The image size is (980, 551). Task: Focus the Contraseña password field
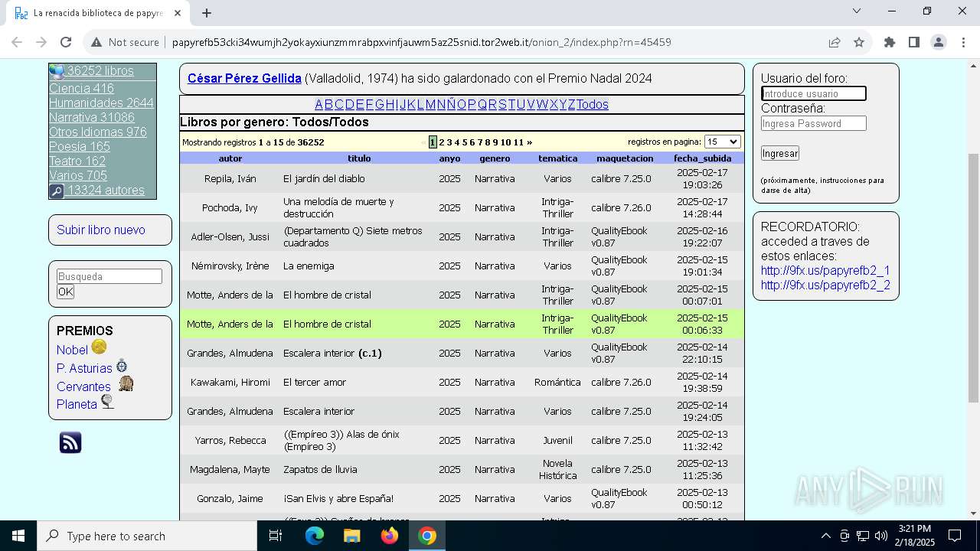[814, 123]
